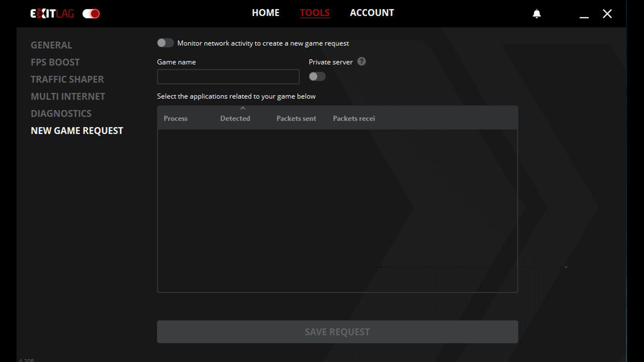
Task: Close the ExitLag window
Action: pyautogui.click(x=607, y=14)
